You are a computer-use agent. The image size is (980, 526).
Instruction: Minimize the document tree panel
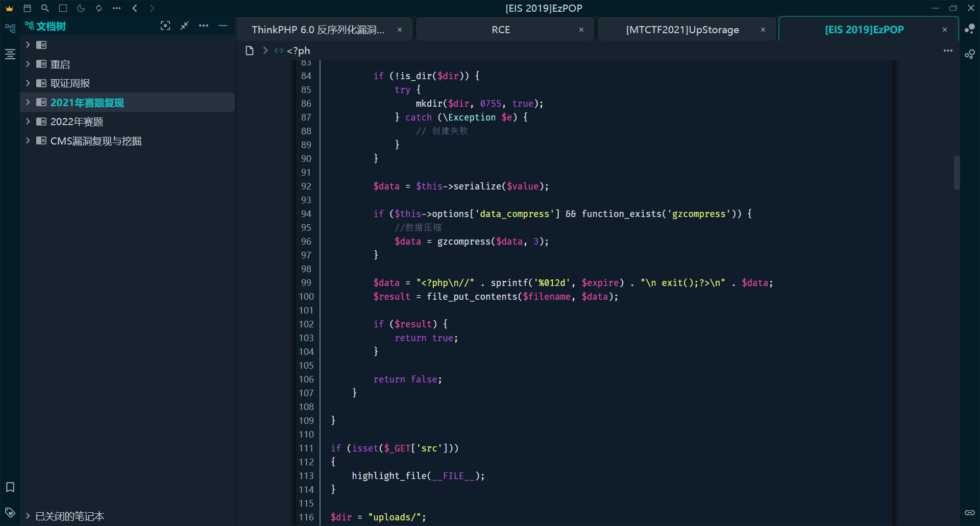pyautogui.click(x=223, y=26)
